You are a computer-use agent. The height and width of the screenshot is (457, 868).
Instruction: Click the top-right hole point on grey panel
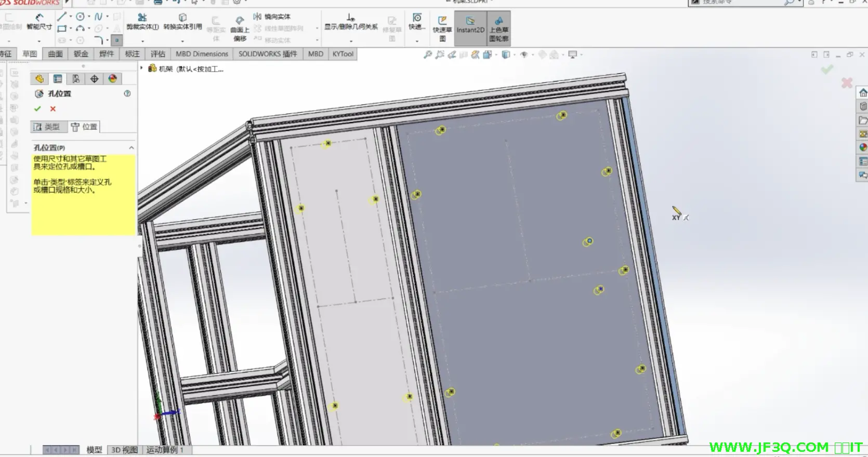(x=563, y=115)
